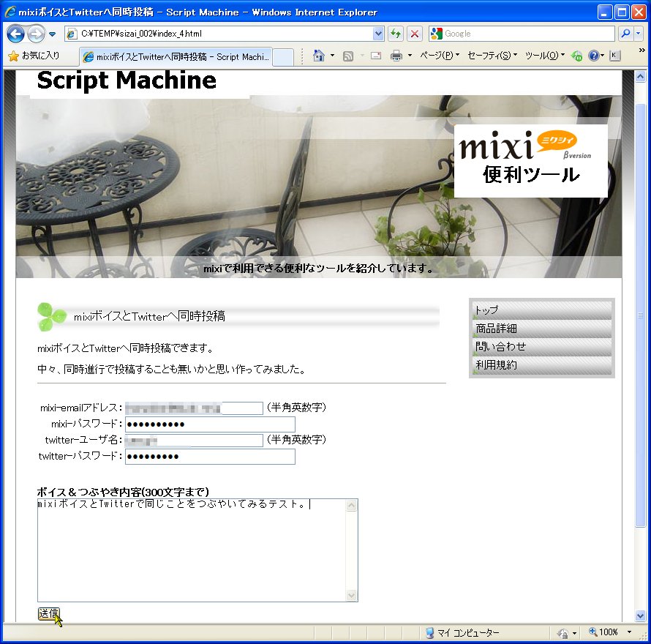Click the ボイス＆つぶやき内容 text area
Viewport: 651px width, 644px height.
coord(192,550)
